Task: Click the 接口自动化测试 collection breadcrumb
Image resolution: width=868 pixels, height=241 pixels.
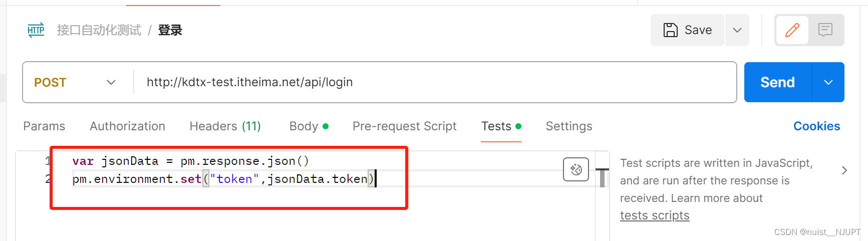Action: pyautogui.click(x=99, y=30)
